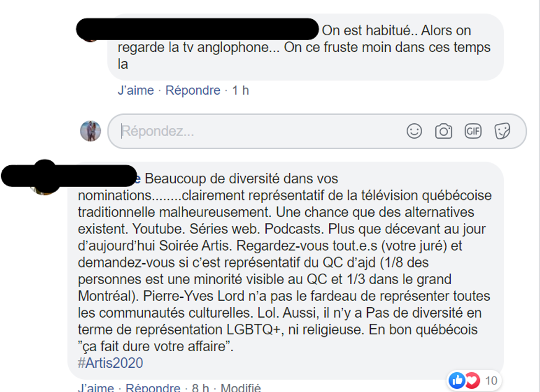Image resolution: width=540 pixels, height=392 pixels.
Task: Click the camera icon to attach photo
Action: coord(444,131)
